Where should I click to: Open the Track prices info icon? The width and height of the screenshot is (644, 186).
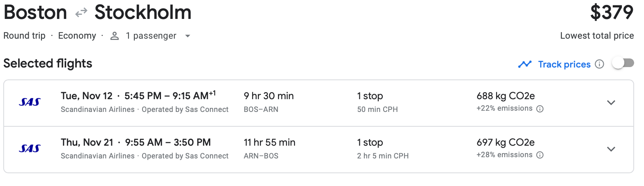pos(599,64)
